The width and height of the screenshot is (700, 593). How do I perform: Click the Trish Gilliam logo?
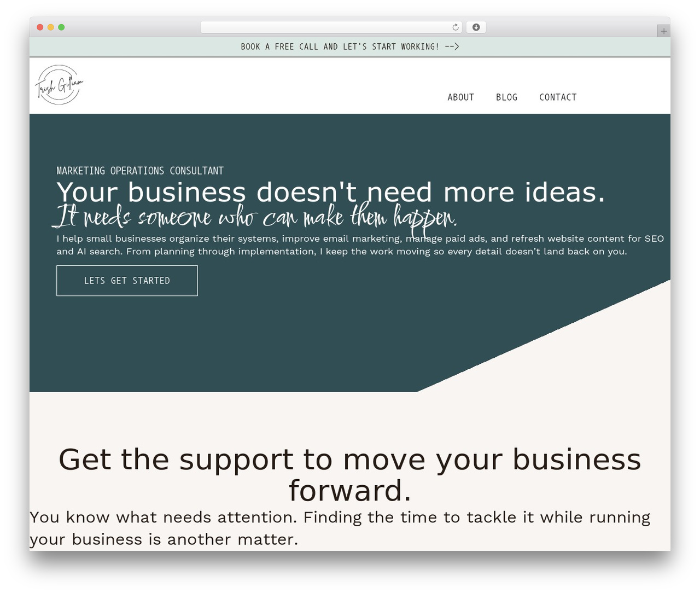[59, 85]
